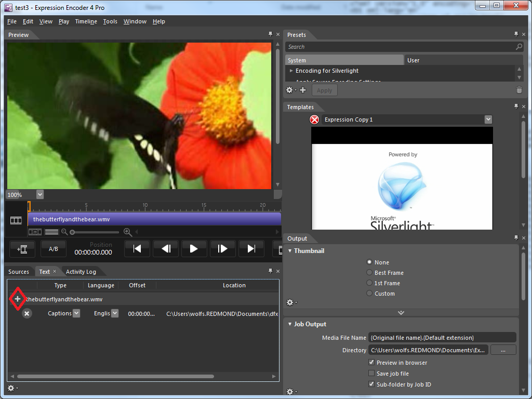532x399 pixels.
Task: Delete the selected preset with the trash icon
Action: 518,89
